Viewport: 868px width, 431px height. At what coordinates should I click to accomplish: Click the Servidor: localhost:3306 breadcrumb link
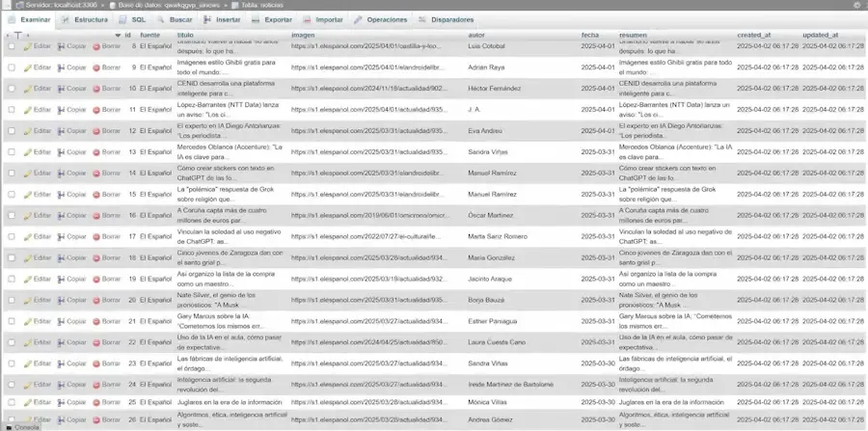coord(61,5)
